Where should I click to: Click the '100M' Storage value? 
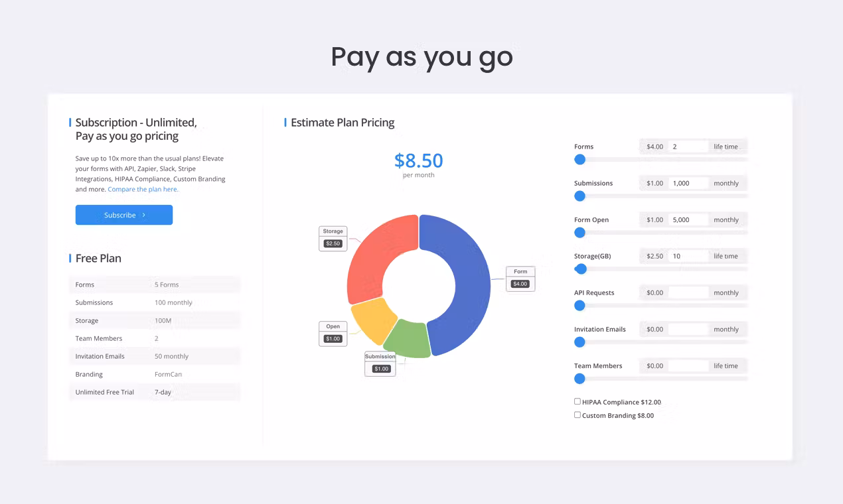163,320
